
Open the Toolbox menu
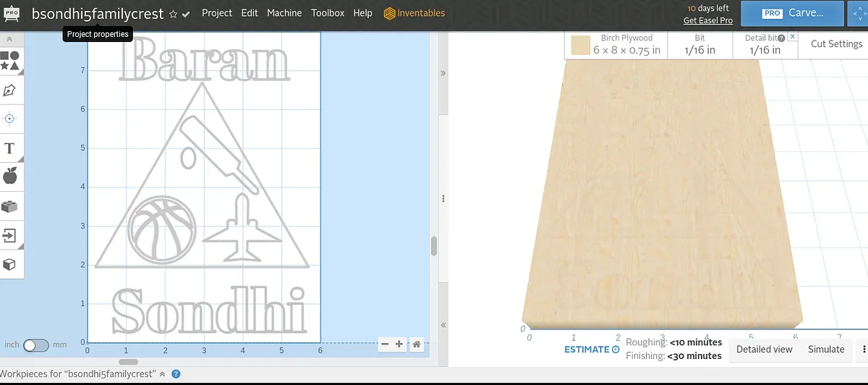pyautogui.click(x=328, y=13)
